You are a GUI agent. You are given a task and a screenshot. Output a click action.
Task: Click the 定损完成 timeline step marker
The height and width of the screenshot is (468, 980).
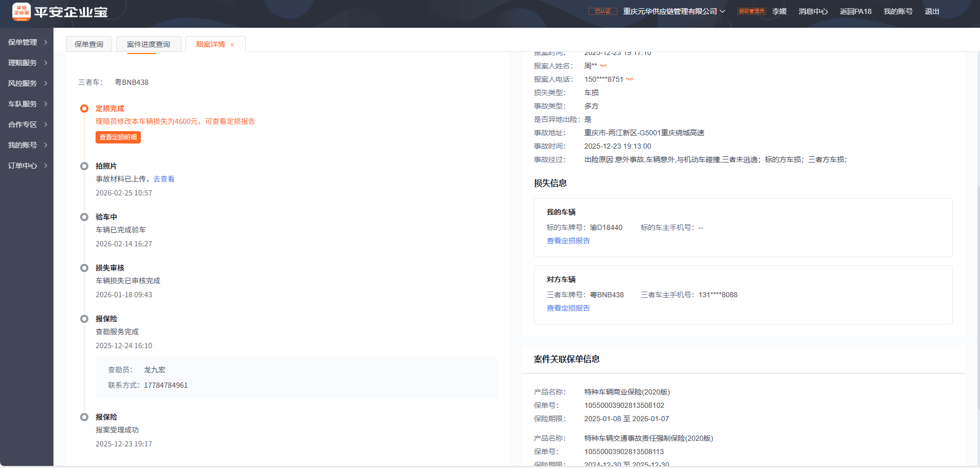tap(84, 109)
